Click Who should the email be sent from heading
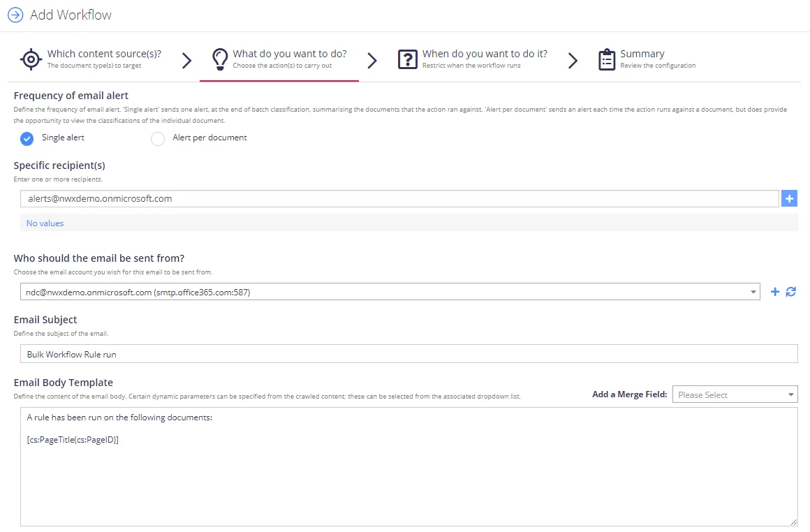 point(98,258)
